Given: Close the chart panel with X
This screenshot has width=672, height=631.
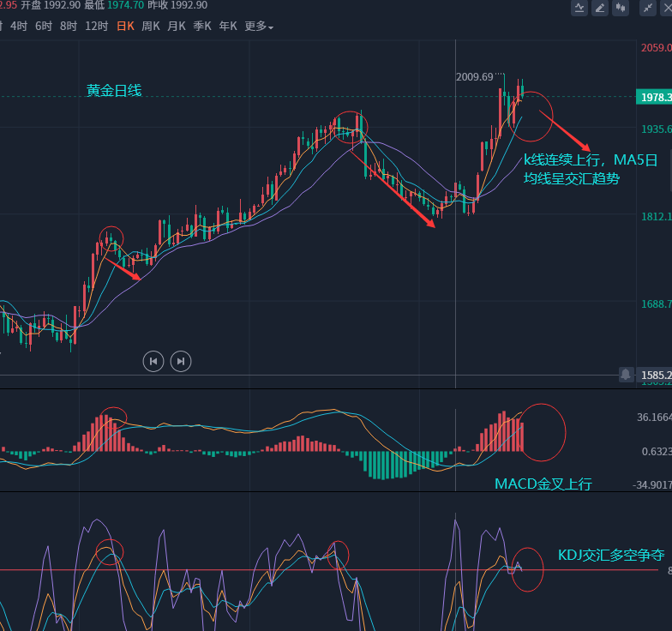Looking at the screenshot, I should (x=666, y=8).
